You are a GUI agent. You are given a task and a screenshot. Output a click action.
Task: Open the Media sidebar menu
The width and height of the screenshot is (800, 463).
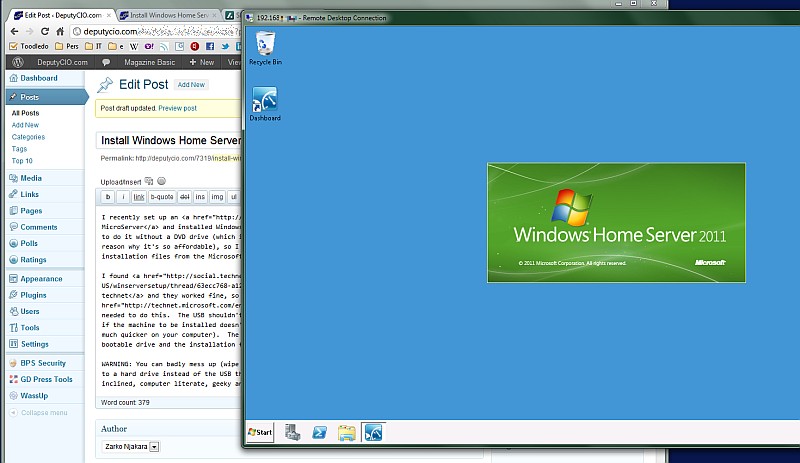click(31, 178)
